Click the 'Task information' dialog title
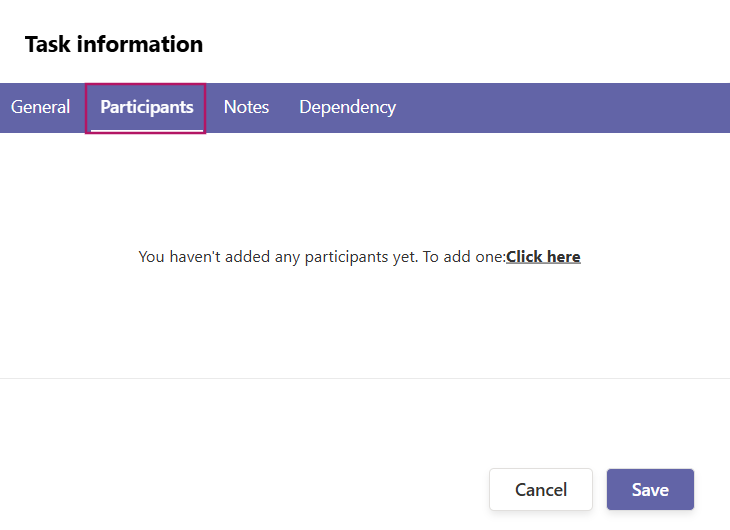Viewport: 730px width, 530px height. (114, 44)
